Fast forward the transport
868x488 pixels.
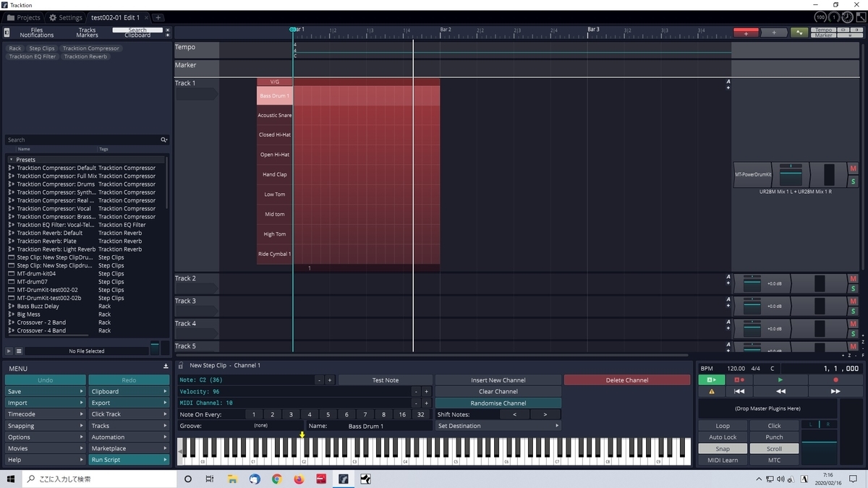[x=836, y=391]
